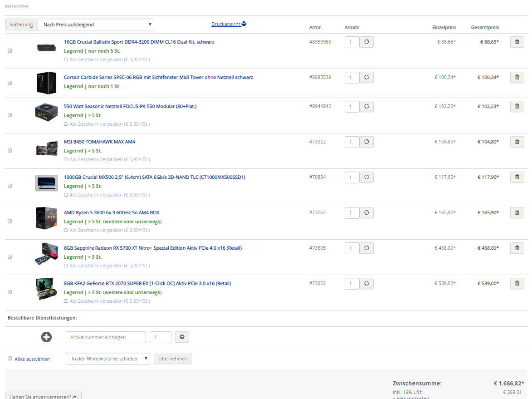Remove KFA2 RTX 2070 SUPER via trash icon
Screen dimensions: 532x399
(x=517, y=283)
